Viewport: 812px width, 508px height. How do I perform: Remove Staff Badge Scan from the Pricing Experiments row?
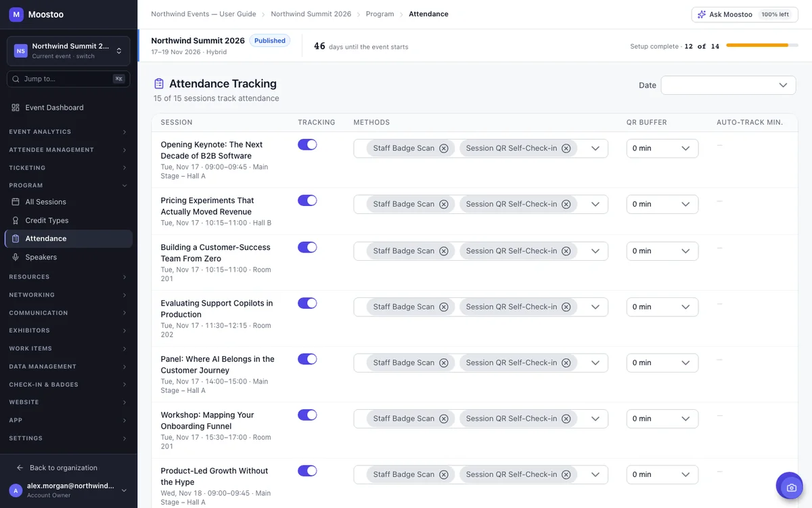[444, 204]
